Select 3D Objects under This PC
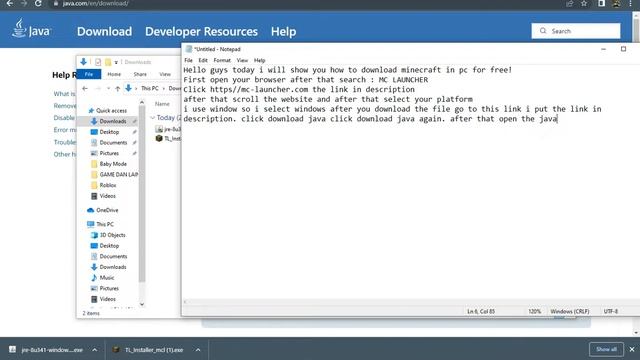Image resolution: width=640 pixels, height=360 pixels. [x=112, y=235]
